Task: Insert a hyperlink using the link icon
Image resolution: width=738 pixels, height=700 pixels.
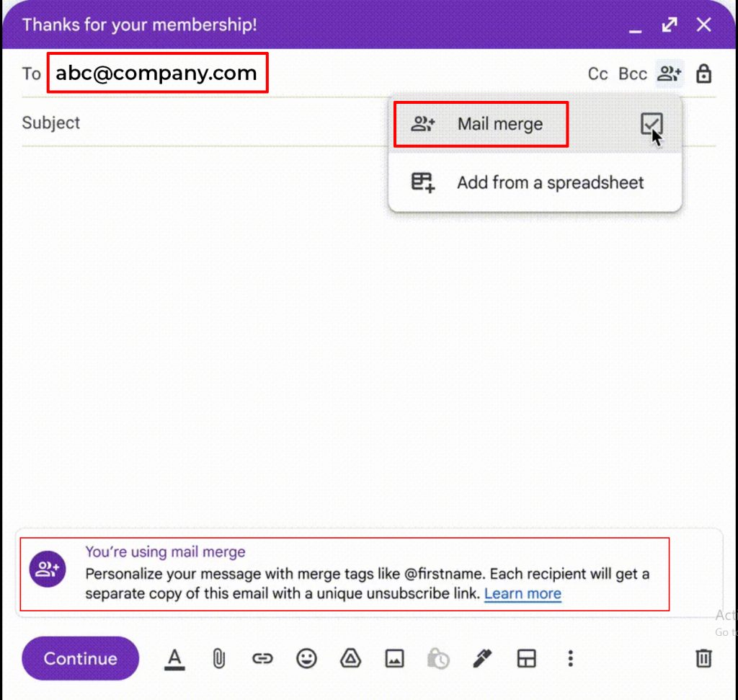Action: [x=262, y=658]
